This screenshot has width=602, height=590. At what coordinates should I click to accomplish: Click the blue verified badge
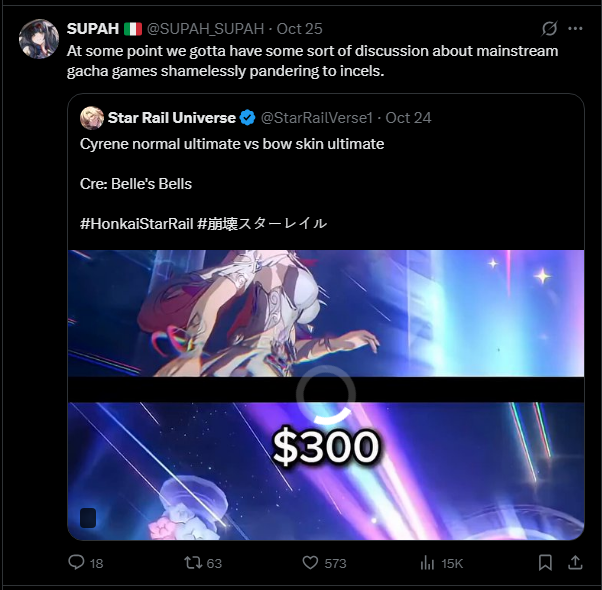tap(248, 118)
